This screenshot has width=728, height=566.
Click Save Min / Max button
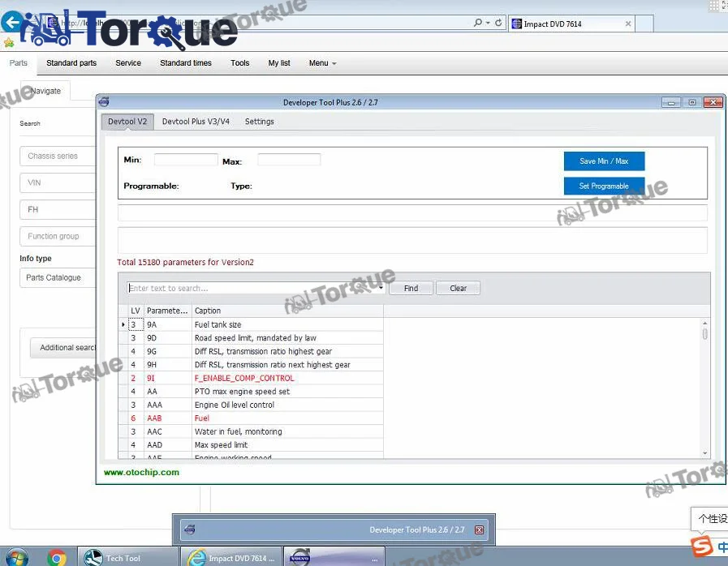[x=604, y=161]
